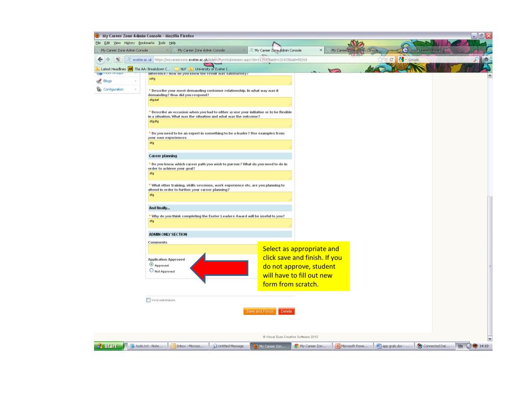Screen dimensions: 532x399
Task: Click the demanding customer relationship answer field
Action: point(220,102)
